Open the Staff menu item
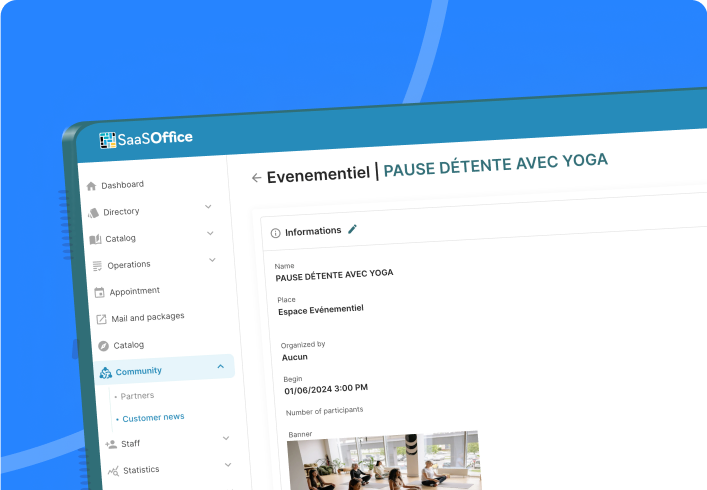This screenshot has width=707, height=490. [x=130, y=444]
